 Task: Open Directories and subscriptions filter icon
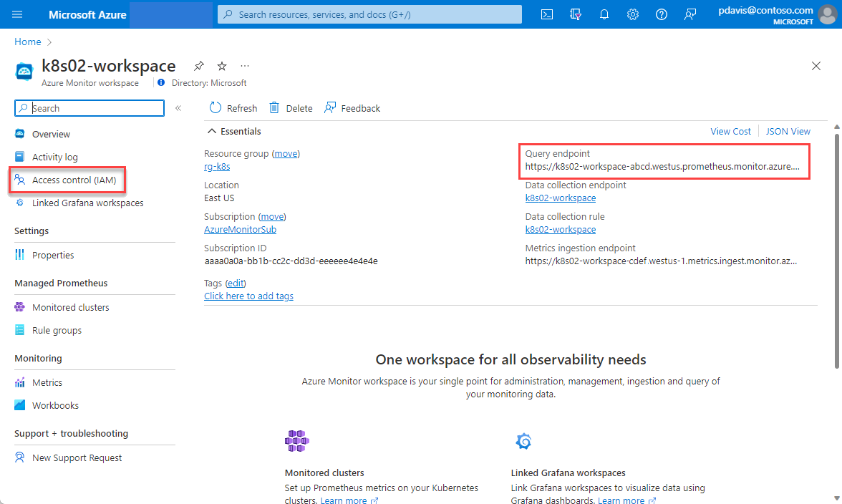tap(576, 14)
